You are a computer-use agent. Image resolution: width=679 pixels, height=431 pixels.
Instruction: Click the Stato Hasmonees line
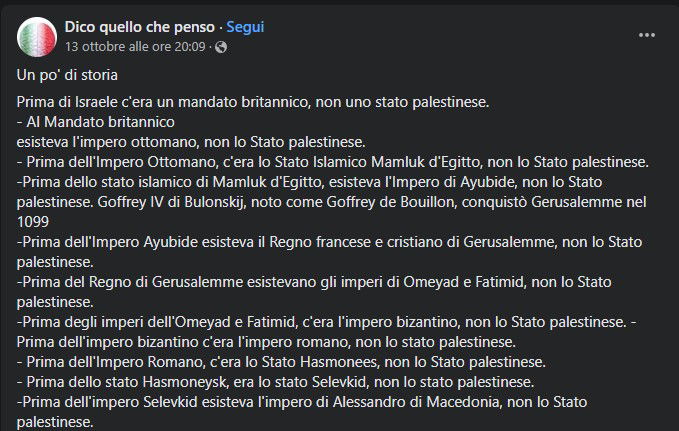281,362
